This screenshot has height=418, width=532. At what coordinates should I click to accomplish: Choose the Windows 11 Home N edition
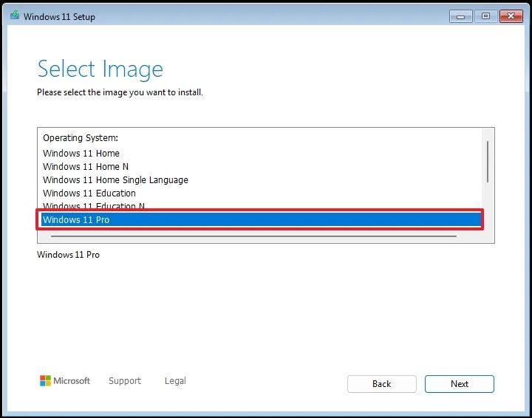pyautogui.click(x=86, y=167)
